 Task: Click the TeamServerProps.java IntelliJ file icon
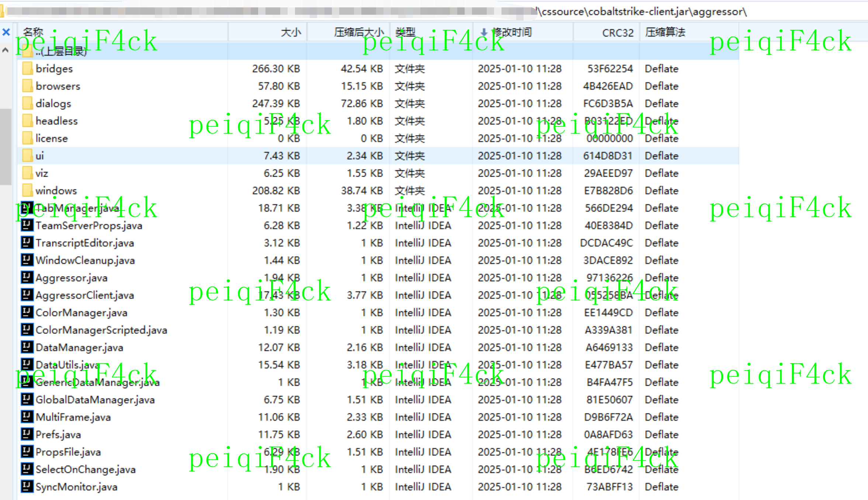tap(27, 225)
